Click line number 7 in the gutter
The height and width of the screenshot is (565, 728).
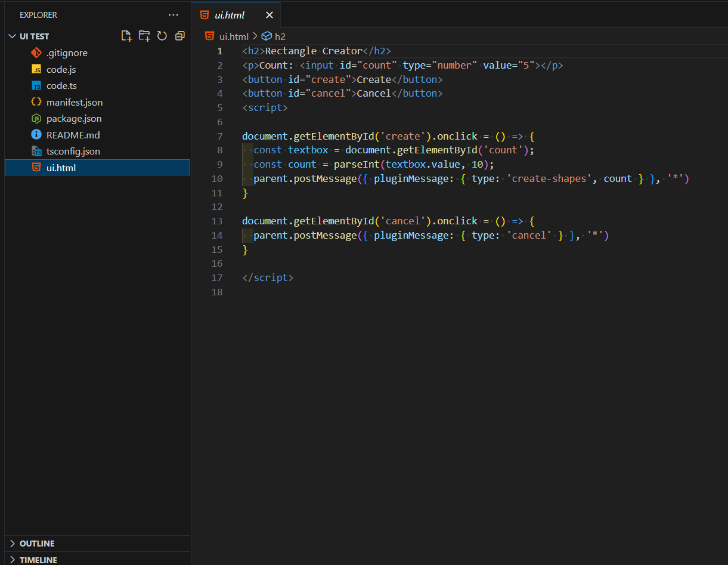click(220, 136)
